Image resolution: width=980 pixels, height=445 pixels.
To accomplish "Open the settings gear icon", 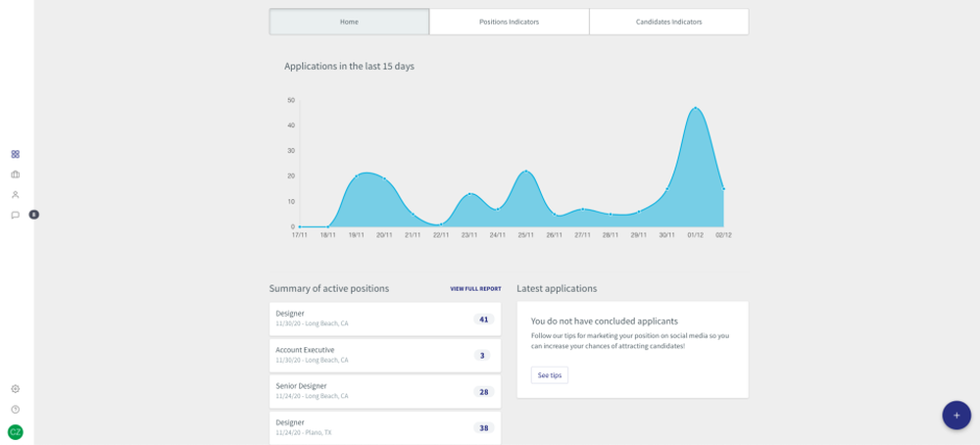I will [16, 389].
